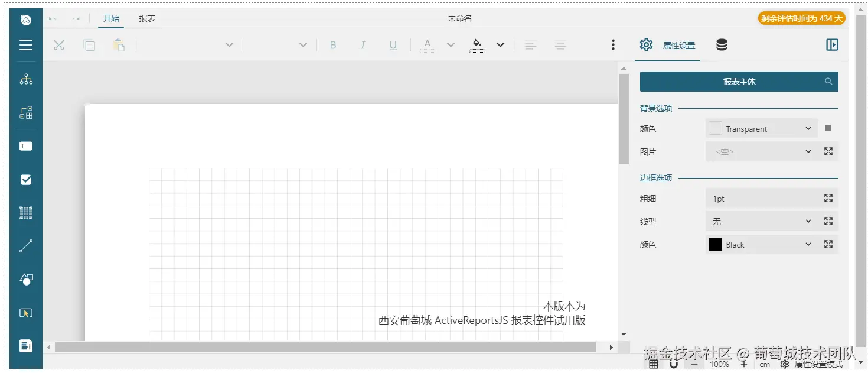
Task: Select the Checkbox control tool
Action: [26, 180]
